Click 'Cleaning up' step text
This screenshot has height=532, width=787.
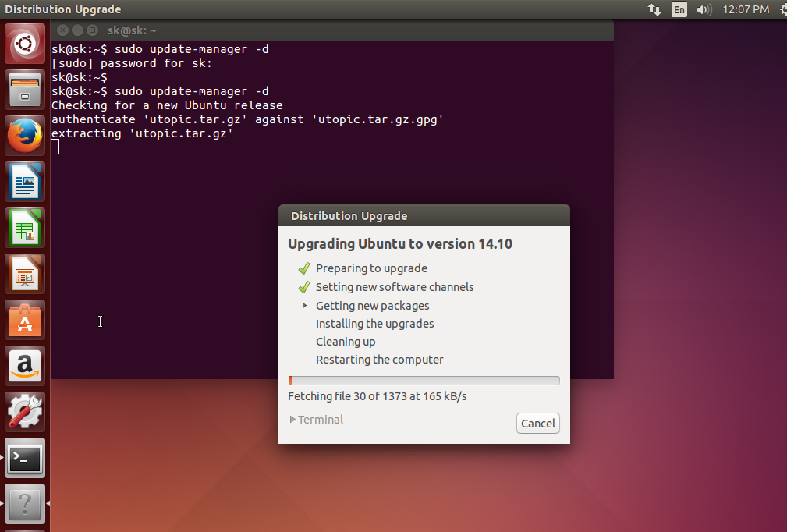pos(346,342)
